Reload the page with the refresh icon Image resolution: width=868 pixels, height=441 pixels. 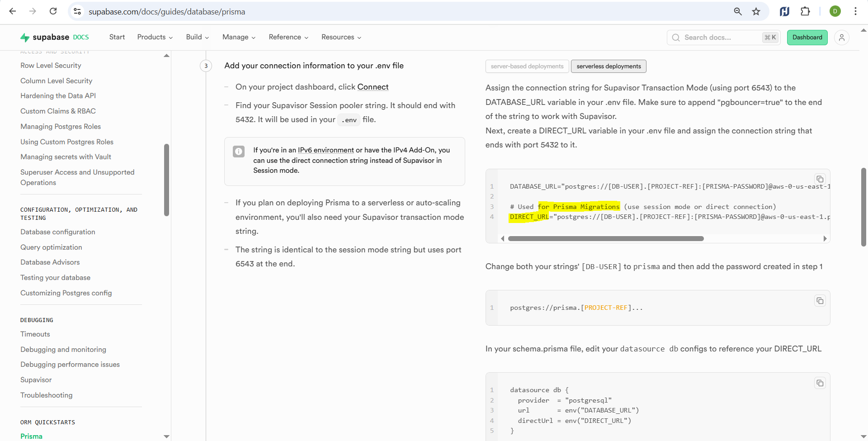[53, 11]
